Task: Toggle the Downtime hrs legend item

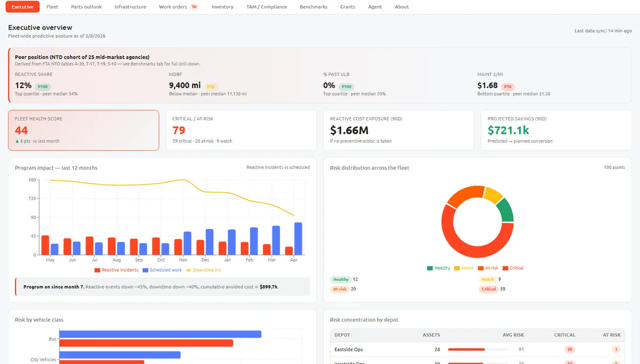Action: [x=204, y=270]
